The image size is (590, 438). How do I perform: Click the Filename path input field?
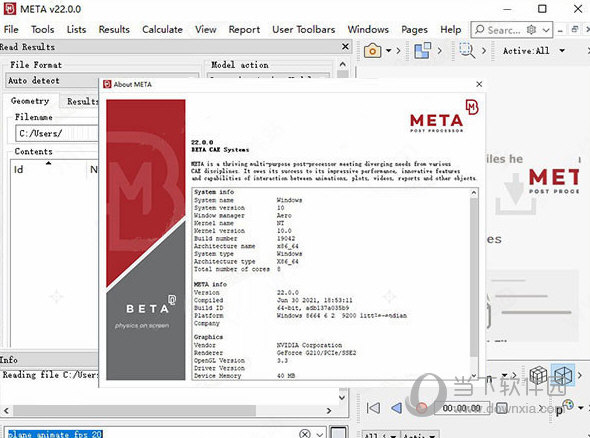[56, 133]
